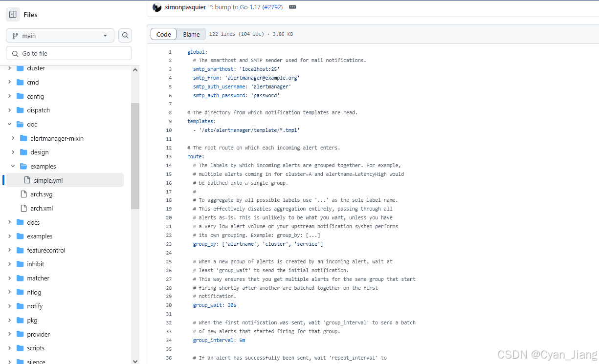Viewport: 599px width, 364px height.
Task: Click the 'group_wait: 30s' code line
Action: tap(215, 305)
